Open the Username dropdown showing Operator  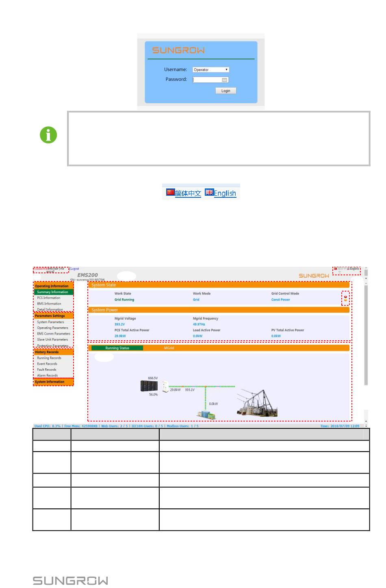(x=211, y=70)
